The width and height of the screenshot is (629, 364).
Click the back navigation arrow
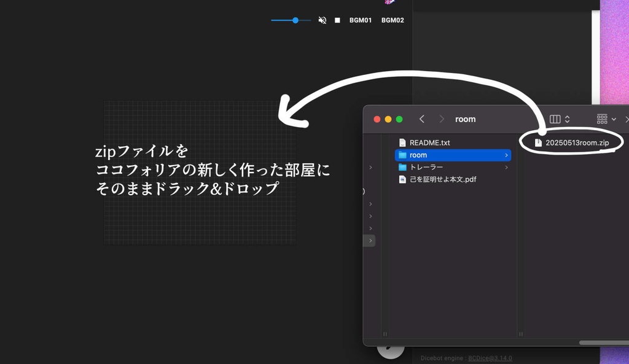click(x=421, y=119)
